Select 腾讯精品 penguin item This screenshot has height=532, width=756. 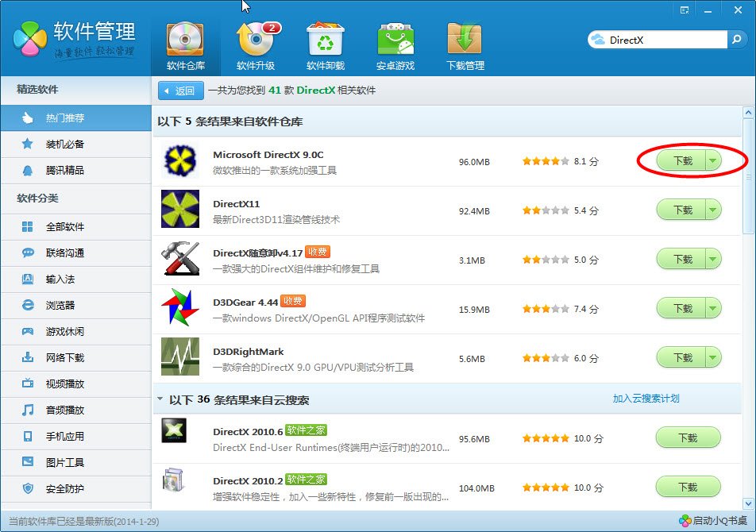[x=75, y=170]
